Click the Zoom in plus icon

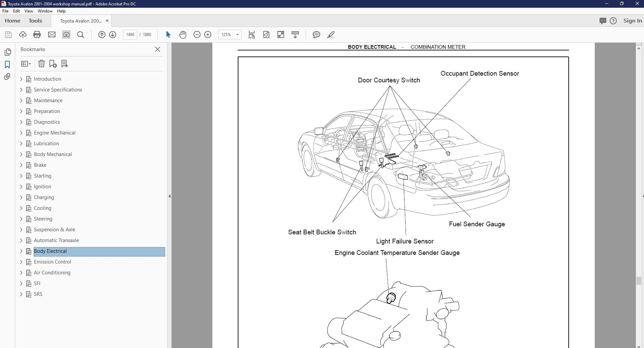208,35
